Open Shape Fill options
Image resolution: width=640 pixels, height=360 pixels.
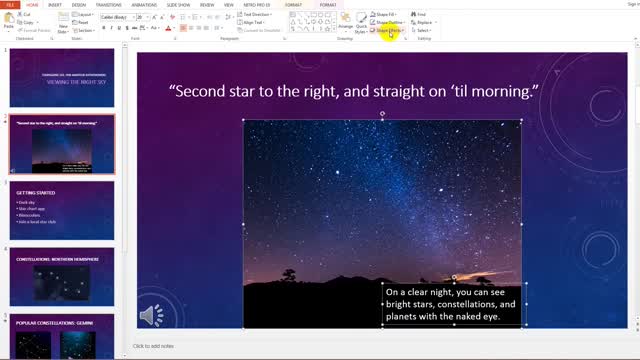point(384,14)
